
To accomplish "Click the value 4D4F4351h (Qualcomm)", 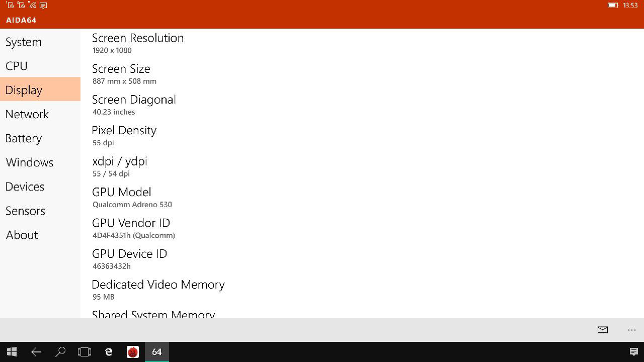I will pyautogui.click(x=134, y=235).
